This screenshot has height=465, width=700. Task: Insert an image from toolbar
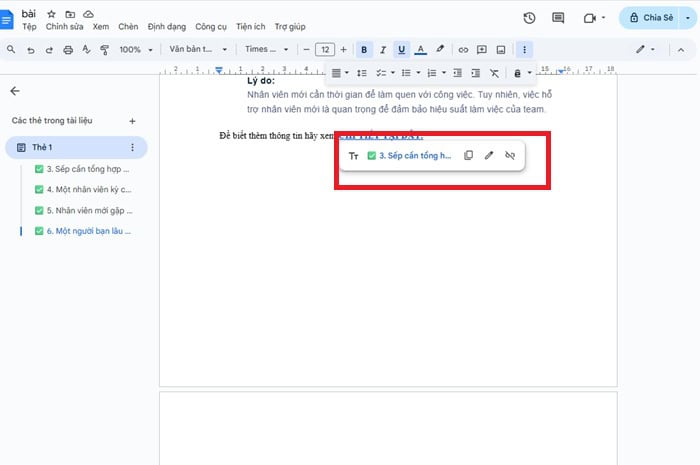pyautogui.click(x=501, y=50)
